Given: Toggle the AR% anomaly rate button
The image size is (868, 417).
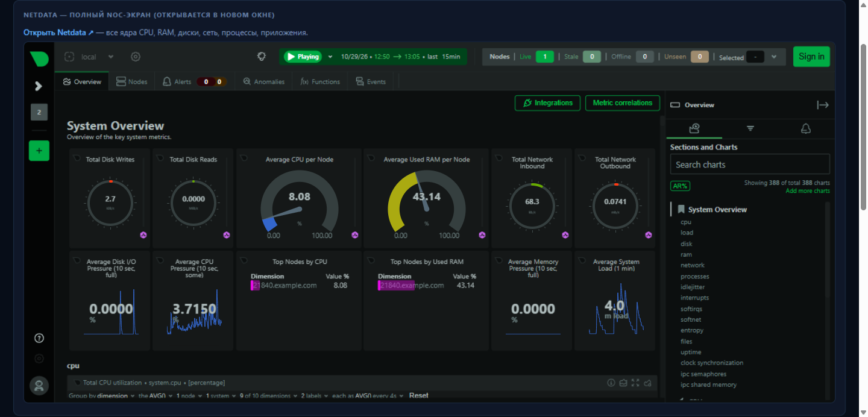Looking at the screenshot, I should tap(681, 186).
